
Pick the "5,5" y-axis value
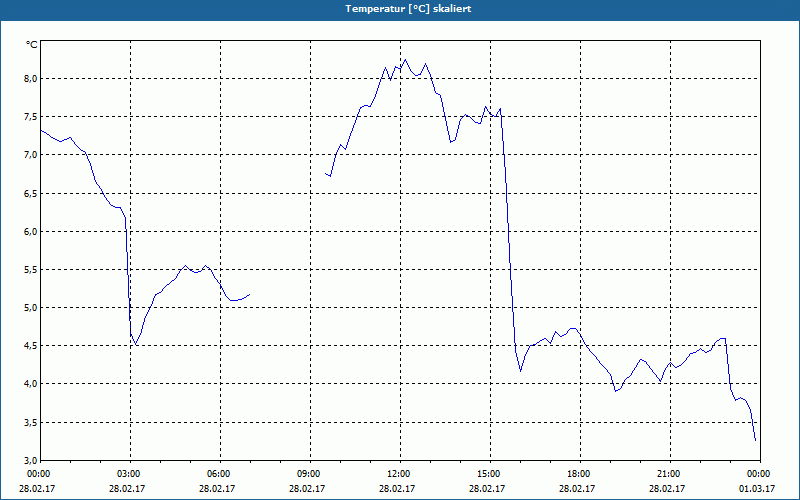(31, 269)
